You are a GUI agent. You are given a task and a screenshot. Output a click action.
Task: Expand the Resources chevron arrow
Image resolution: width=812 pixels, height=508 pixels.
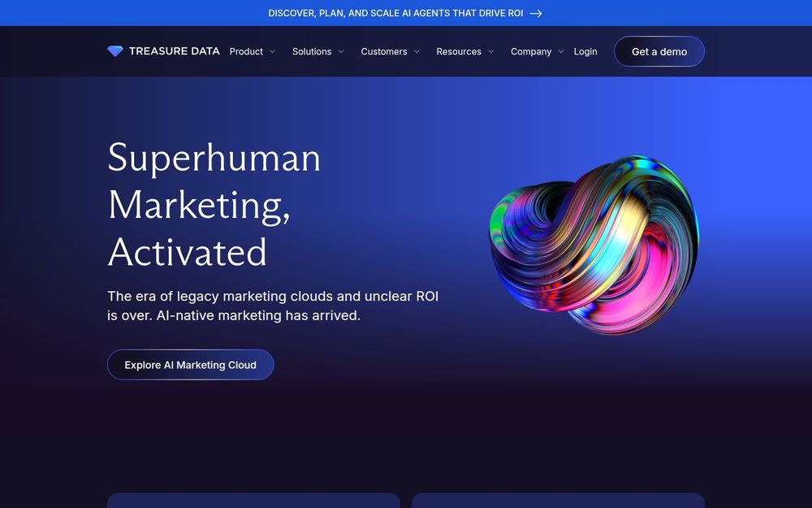coord(491,52)
